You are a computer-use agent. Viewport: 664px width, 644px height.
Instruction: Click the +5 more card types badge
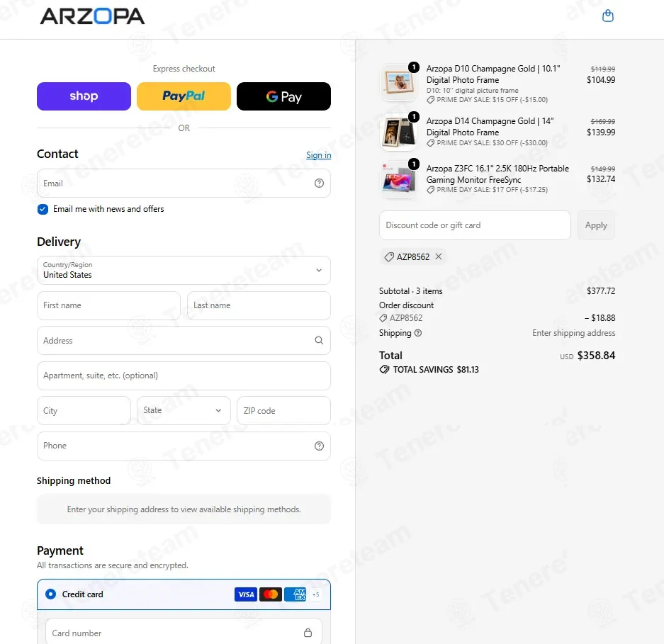(x=315, y=594)
